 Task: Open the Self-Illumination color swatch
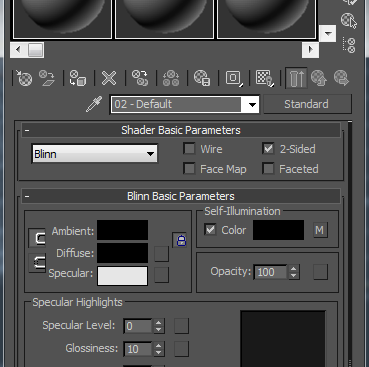278,230
